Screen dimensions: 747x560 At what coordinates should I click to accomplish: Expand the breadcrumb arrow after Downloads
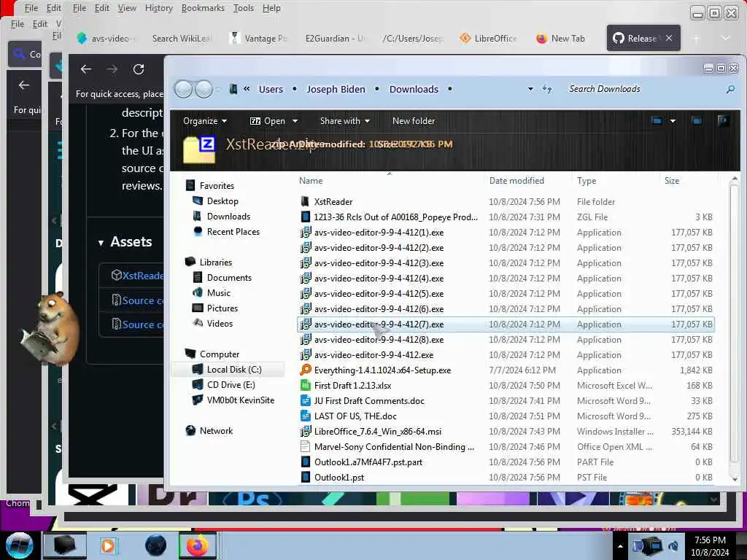[x=449, y=89]
